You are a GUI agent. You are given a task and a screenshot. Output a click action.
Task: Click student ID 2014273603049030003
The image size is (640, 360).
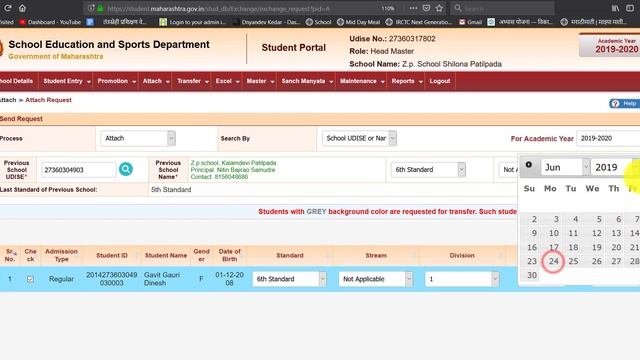tap(111, 279)
